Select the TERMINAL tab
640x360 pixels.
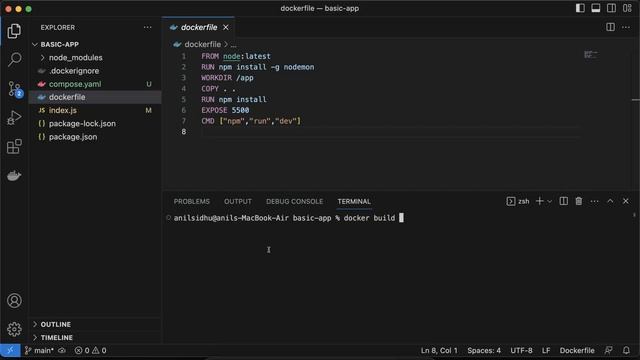click(354, 202)
